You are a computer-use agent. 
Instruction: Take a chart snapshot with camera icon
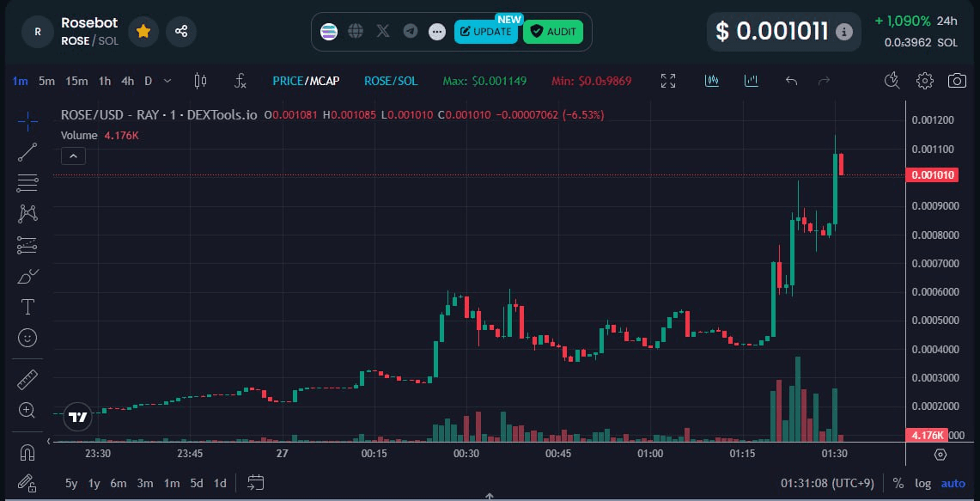pyautogui.click(x=957, y=80)
